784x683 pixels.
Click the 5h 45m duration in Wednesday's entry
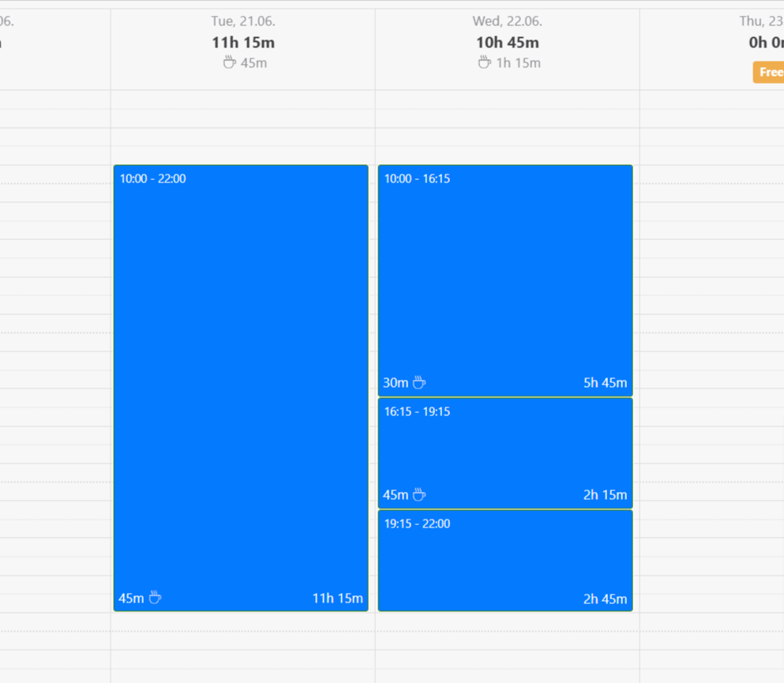click(605, 383)
